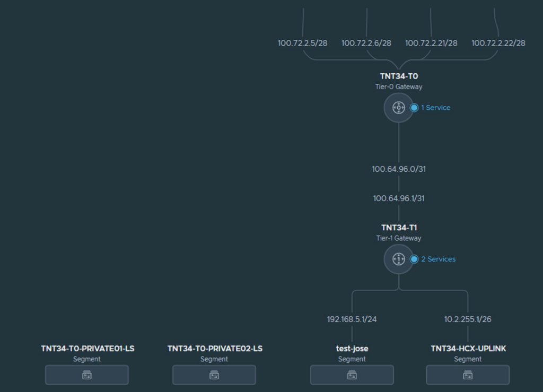The image size is (543, 392).
Task: Click the blue dot beside 1 Service
Action: 414,108
